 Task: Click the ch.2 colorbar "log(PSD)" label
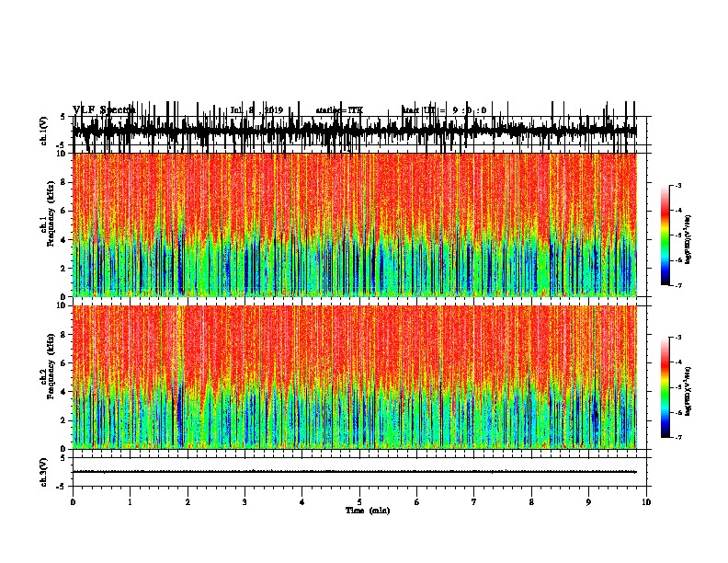click(x=688, y=391)
